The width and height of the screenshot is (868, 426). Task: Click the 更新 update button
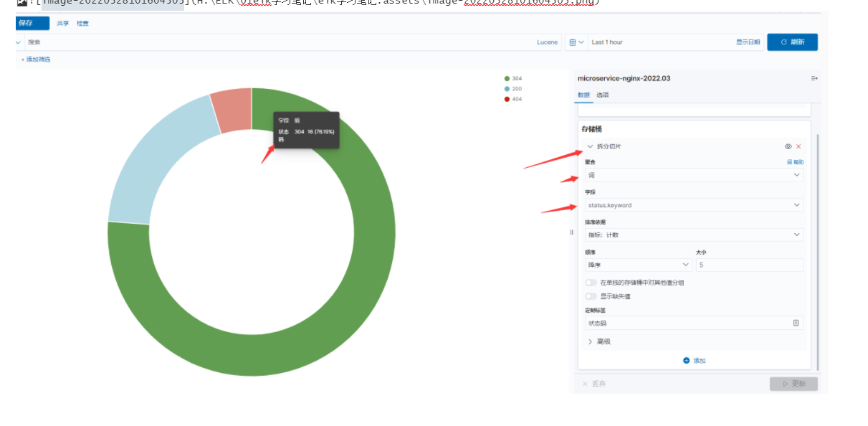click(794, 384)
